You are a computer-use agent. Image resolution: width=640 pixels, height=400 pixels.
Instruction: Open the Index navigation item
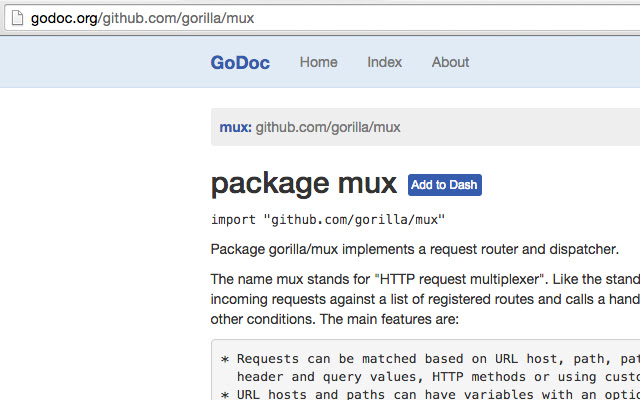[384, 62]
